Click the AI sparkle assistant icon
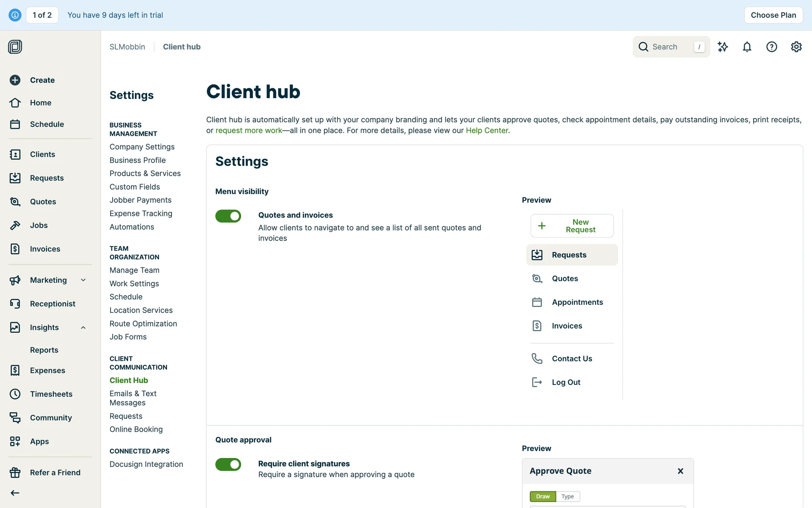The image size is (812, 508). tap(723, 47)
